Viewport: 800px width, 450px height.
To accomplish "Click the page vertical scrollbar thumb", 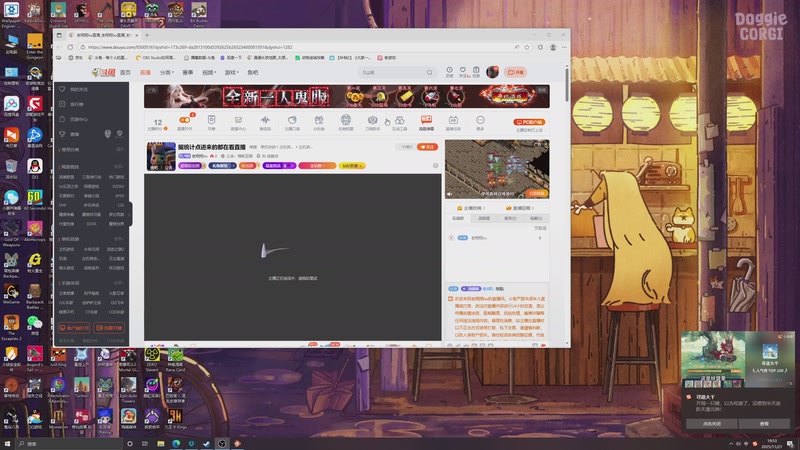I will click(567, 84).
